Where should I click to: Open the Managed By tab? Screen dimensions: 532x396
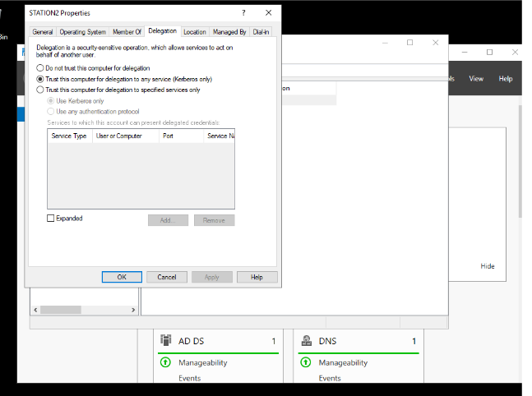229,32
